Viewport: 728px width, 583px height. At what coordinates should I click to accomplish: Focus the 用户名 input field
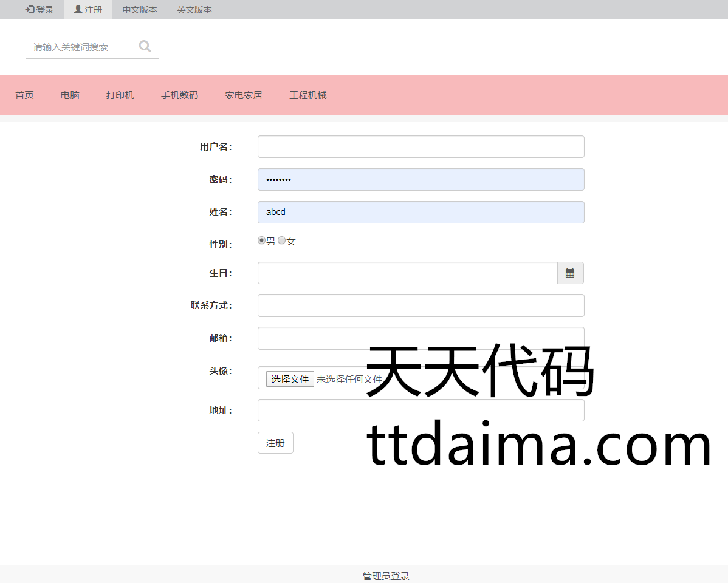click(x=421, y=147)
